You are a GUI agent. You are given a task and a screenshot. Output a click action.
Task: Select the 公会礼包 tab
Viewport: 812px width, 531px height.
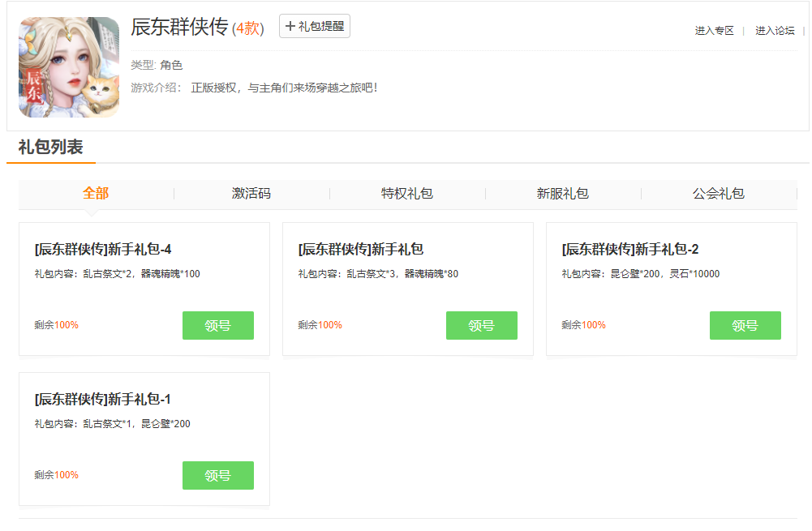(719, 194)
